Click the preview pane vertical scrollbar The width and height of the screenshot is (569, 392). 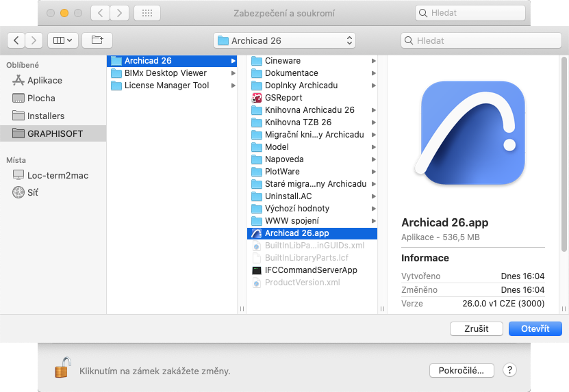coord(564,154)
